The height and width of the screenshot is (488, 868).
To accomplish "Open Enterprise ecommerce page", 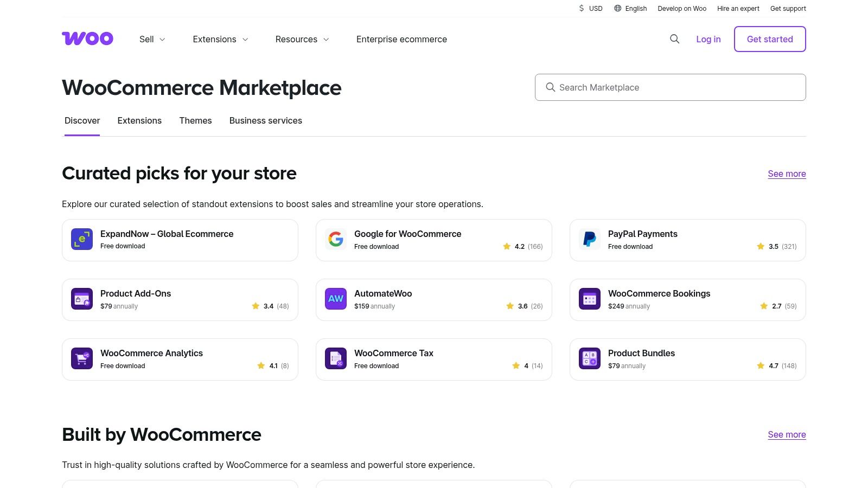I will coord(401,39).
